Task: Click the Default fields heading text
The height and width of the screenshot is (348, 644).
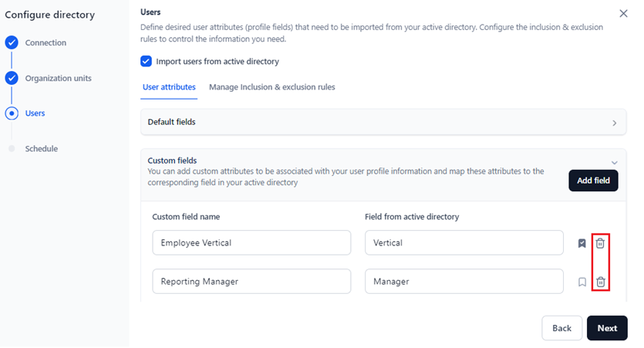Action: click(x=172, y=122)
